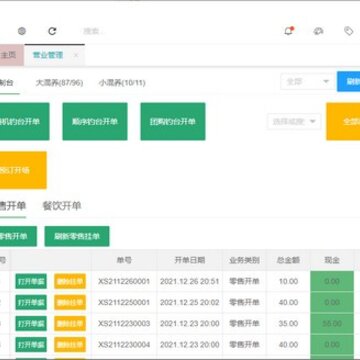This screenshot has height=360, width=360.
Task: Click the 总金额 column header
Action: (x=288, y=260)
